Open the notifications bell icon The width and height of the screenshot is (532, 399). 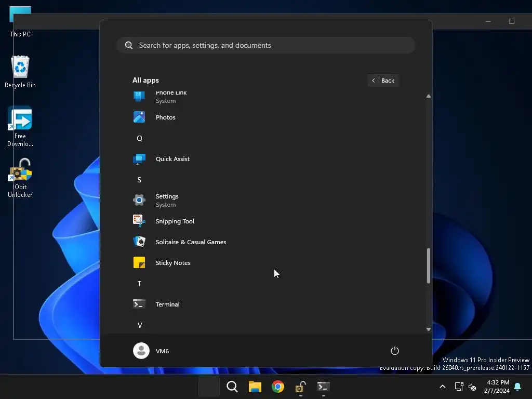(518, 387)
